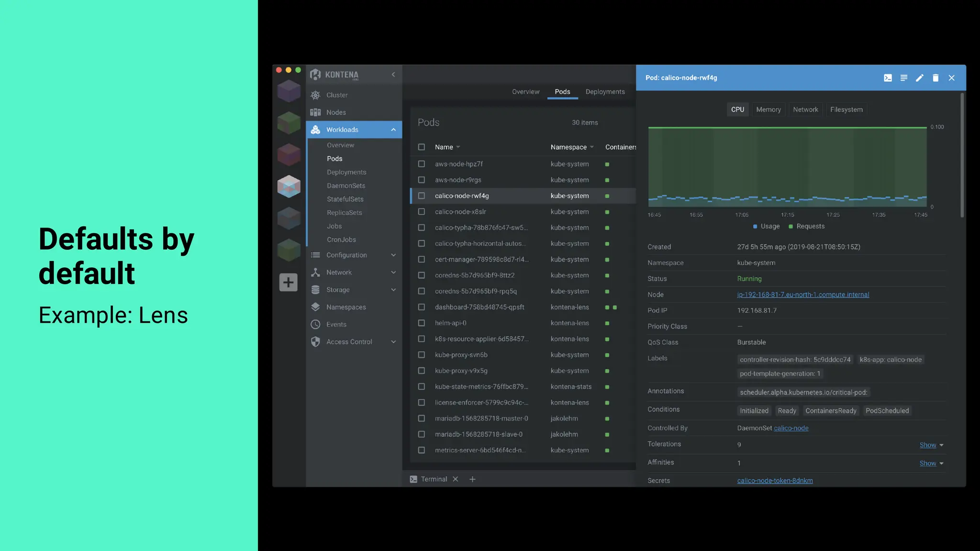Screen dimensions: 980x551
Task: Click the pod details panel scrollbar
Action: 962,155
